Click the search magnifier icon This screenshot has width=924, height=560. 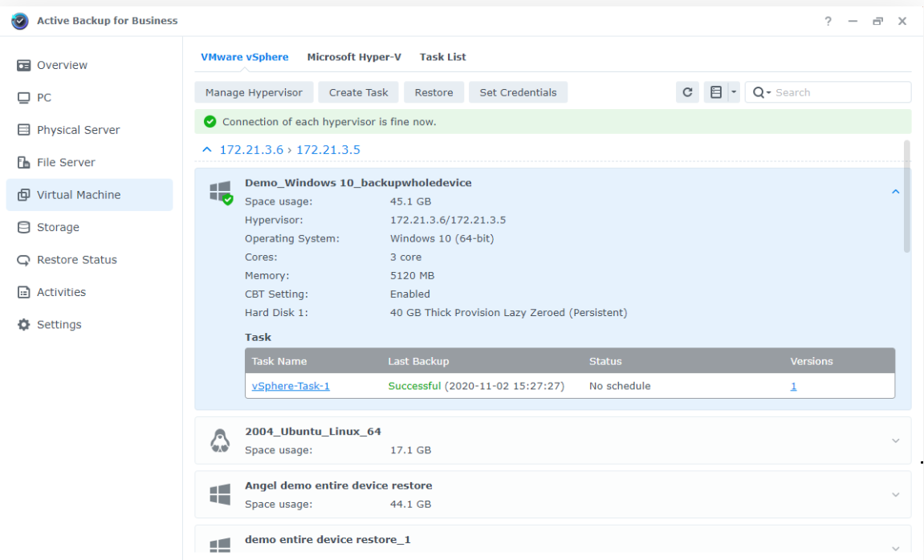(x=759, y=92)
